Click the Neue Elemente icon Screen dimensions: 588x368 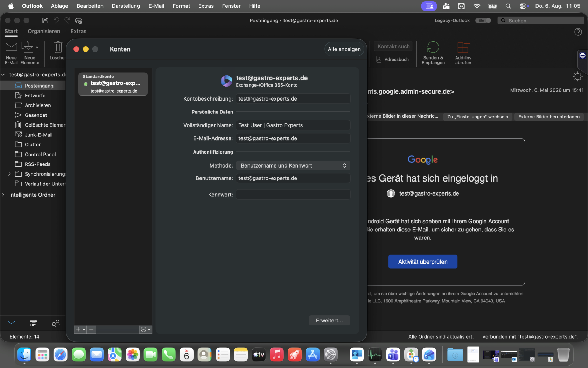pyautogui.click(x=27, y=47)
